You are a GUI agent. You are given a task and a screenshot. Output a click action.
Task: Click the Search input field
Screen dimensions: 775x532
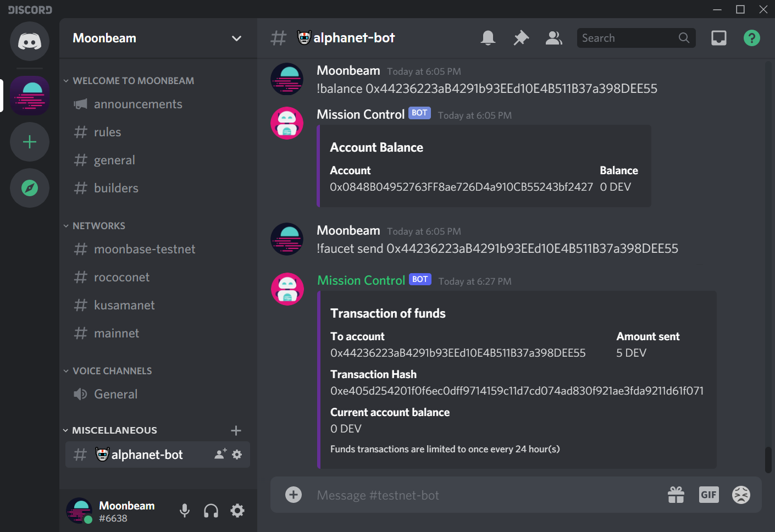point(629,38)
